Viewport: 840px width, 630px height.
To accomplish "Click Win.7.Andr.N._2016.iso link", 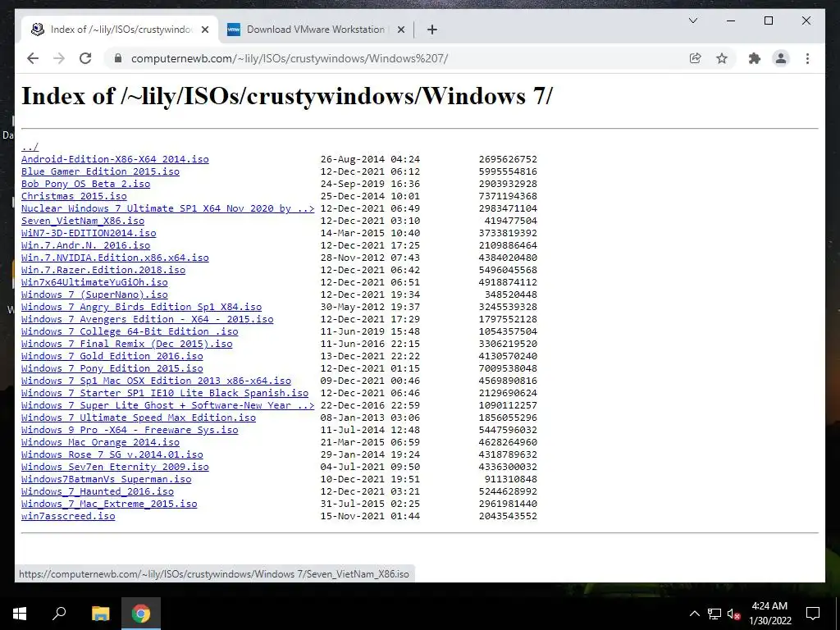I will (85, 245).
